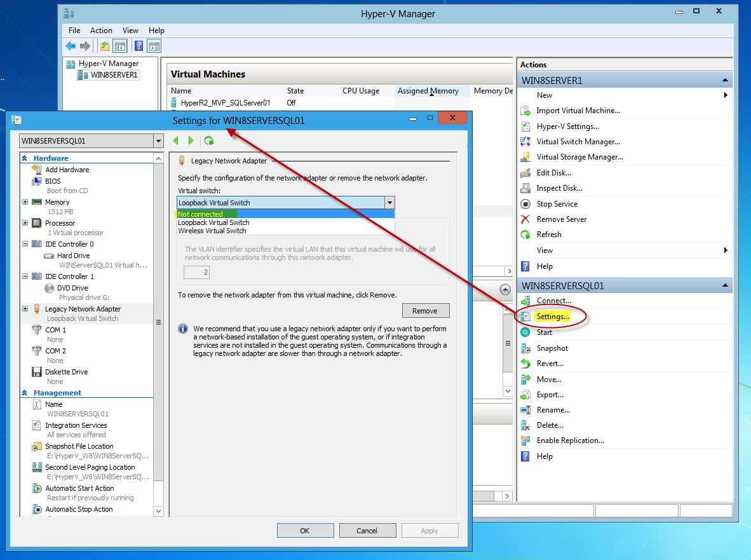Screen dimensions: 751x560
Task: Select Automatic Start Action item
Action: click(79, 488)
